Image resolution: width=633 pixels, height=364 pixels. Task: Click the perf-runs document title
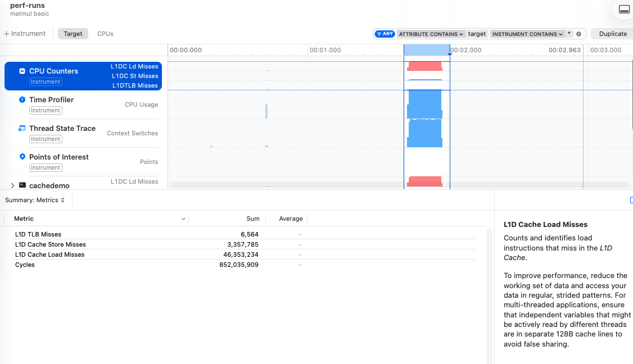[28, 6]
